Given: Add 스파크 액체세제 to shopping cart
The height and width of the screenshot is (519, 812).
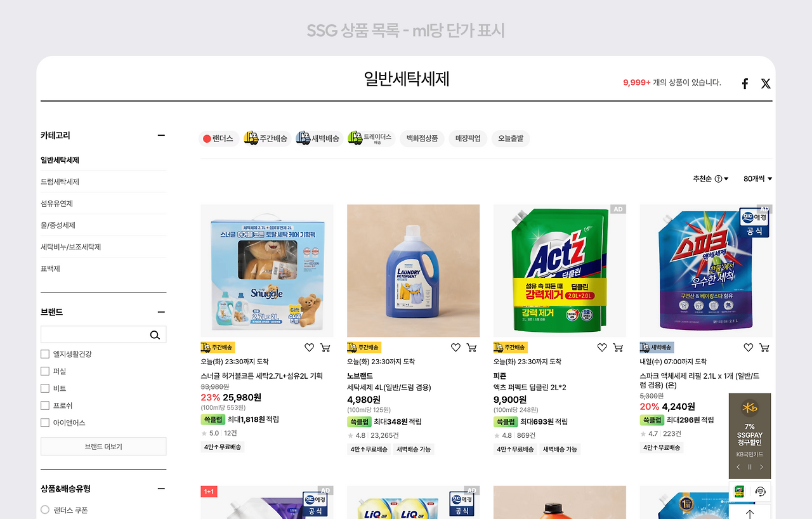Looking at the screenshot, I should pyautogui.click(x=764, y=348).
